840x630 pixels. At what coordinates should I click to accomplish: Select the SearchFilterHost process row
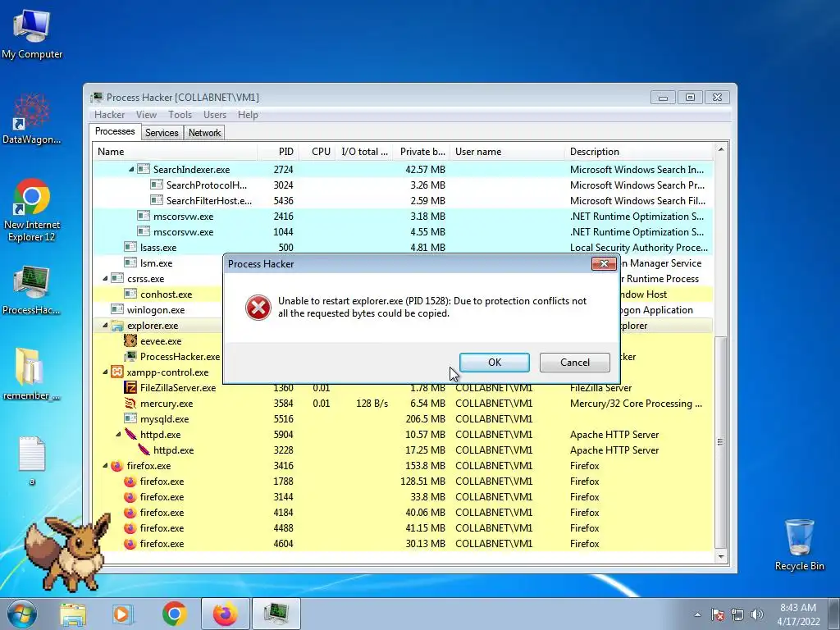point(403,200)
